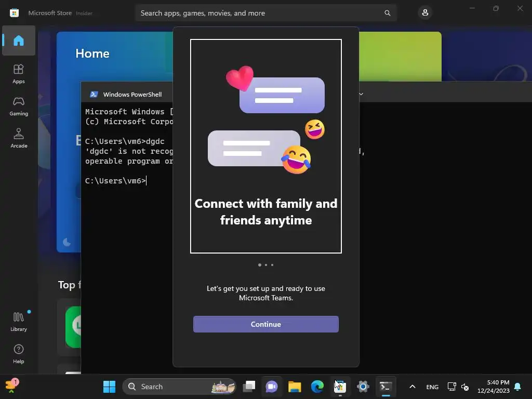This screenshot has height=399, width=532.
Task: Click the 'C:\Users\vm6>dgdc' command line
Action: click(125, 141)
